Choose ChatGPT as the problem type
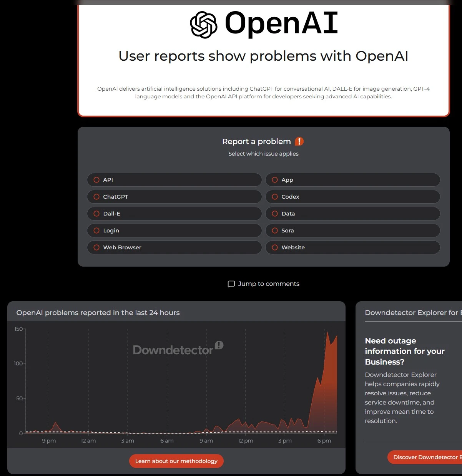This screenshot has height=476, width=462. tap(174, 197)
